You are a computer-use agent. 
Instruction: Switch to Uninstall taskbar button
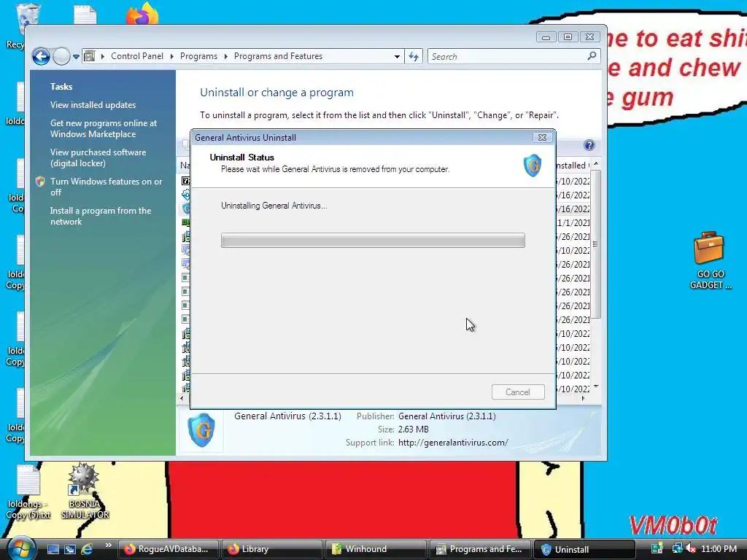coord(584,549)
